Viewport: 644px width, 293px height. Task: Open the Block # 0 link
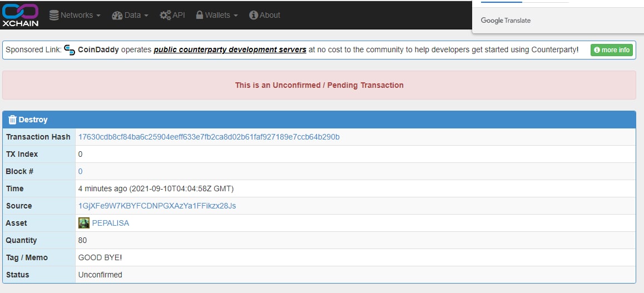coord(81,171)
